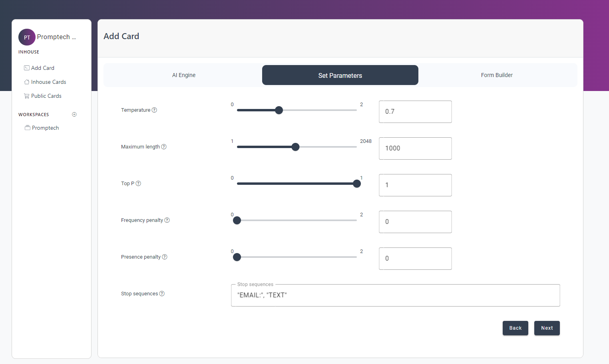Show Top P help icon
The width and height of the screenshot is (609, 364).
tap(138, 184)
